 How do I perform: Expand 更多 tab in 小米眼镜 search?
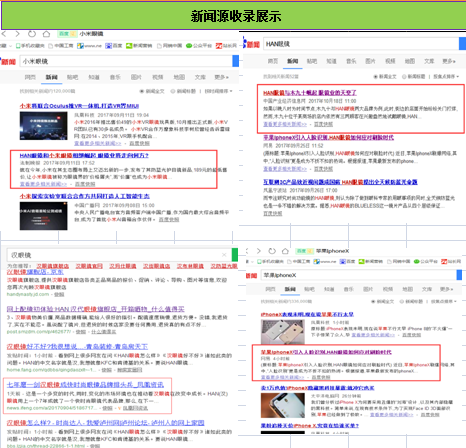221,77
